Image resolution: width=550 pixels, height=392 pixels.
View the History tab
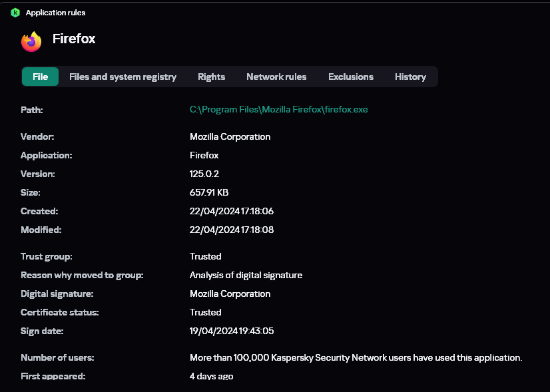(x=410, y=77)
